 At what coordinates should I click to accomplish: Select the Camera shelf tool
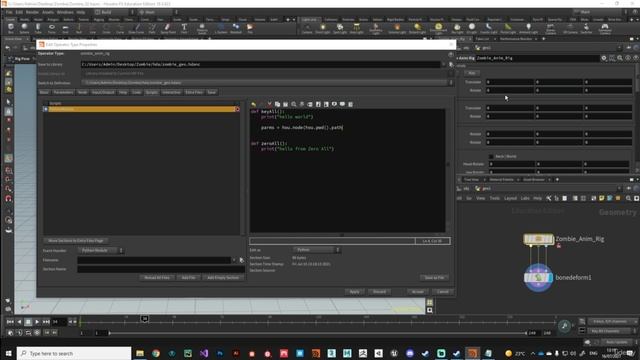307,28
